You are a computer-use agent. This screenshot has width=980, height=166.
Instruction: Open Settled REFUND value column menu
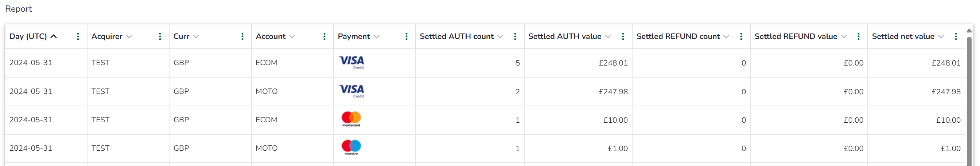pos(859,36)
